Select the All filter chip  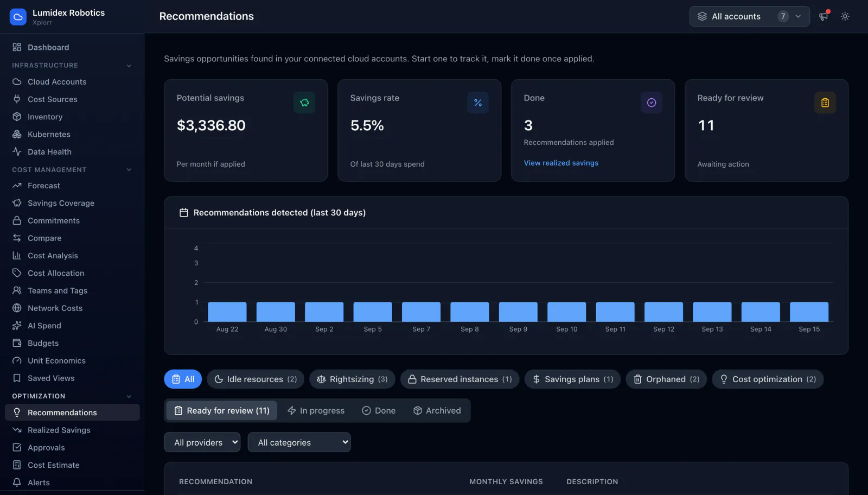[183, 379]
